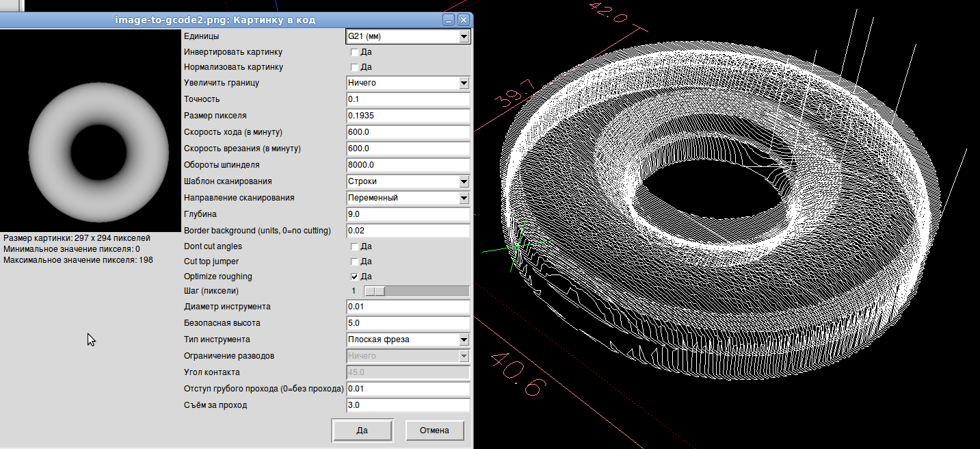Enable the invert image checkbox

(x=354, y=52)
